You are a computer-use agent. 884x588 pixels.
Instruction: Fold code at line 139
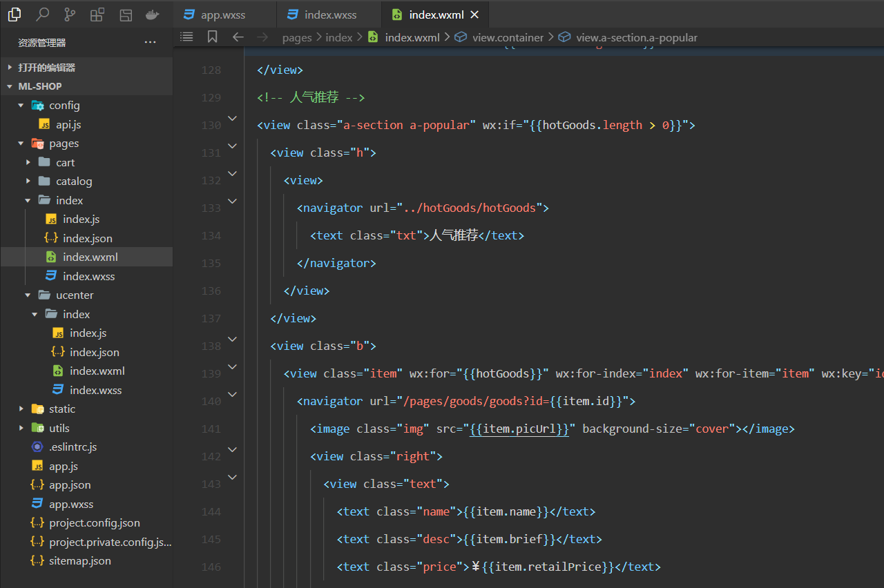[x=233, y=367]
